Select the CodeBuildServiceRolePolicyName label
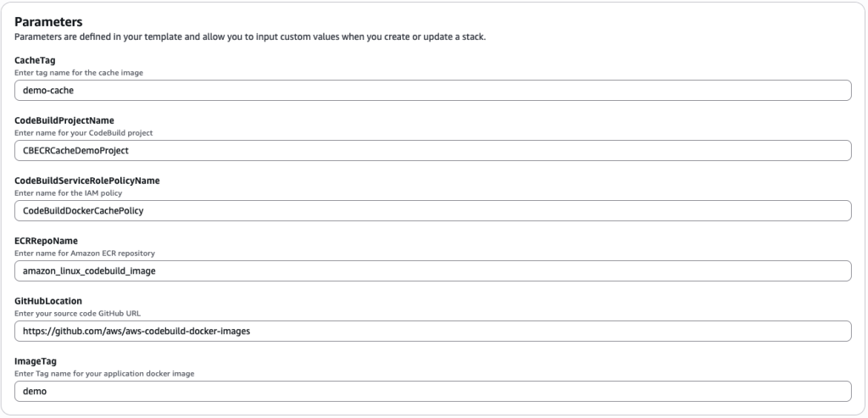Screen dimensions: 868x418 point(86,181)
